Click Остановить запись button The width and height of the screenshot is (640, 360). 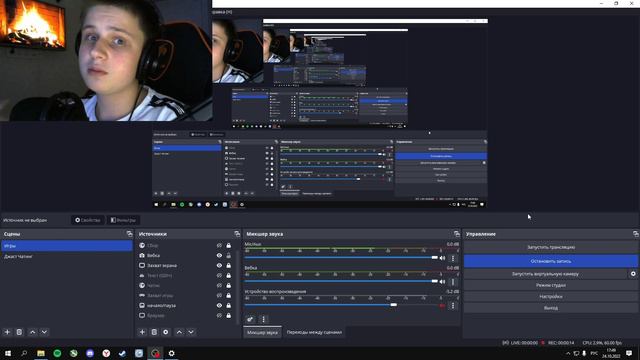(x=551, y=261)
